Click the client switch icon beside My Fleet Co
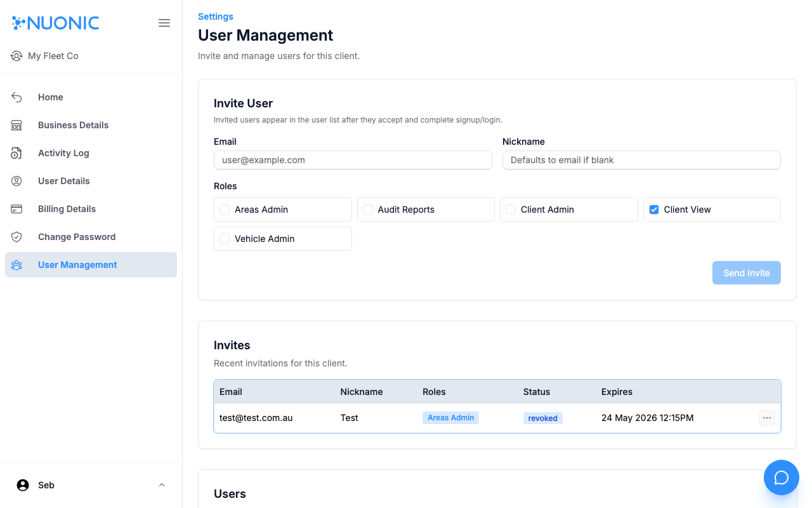 tap(16, 56)
